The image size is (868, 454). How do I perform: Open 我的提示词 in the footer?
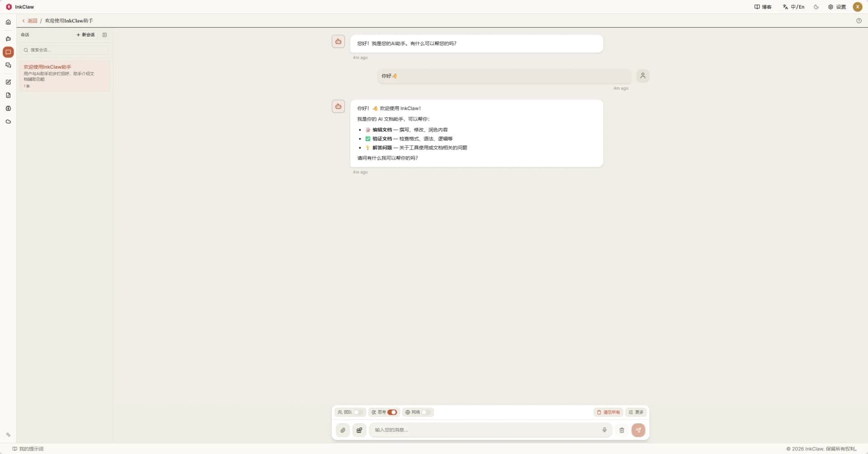[28, 449]
